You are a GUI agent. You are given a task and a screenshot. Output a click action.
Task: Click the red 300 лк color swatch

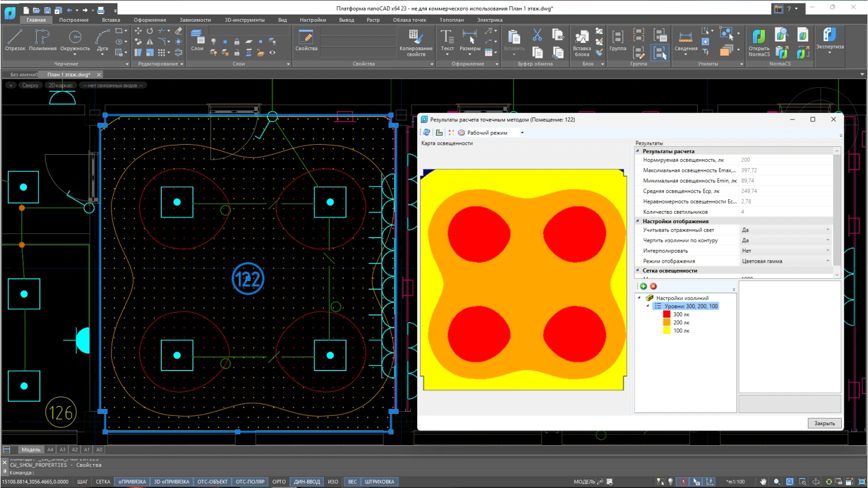pos(667,314)
